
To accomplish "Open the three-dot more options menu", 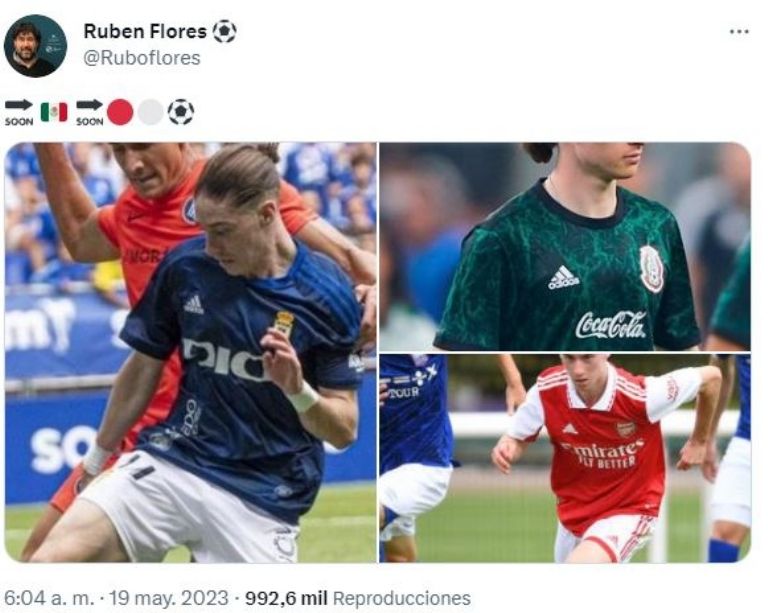I will pos(739,32).
